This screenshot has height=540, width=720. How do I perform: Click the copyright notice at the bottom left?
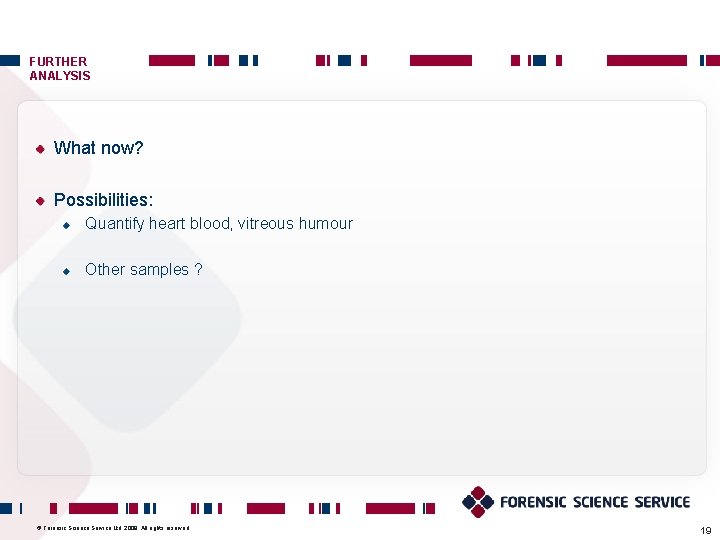point(112,528)
